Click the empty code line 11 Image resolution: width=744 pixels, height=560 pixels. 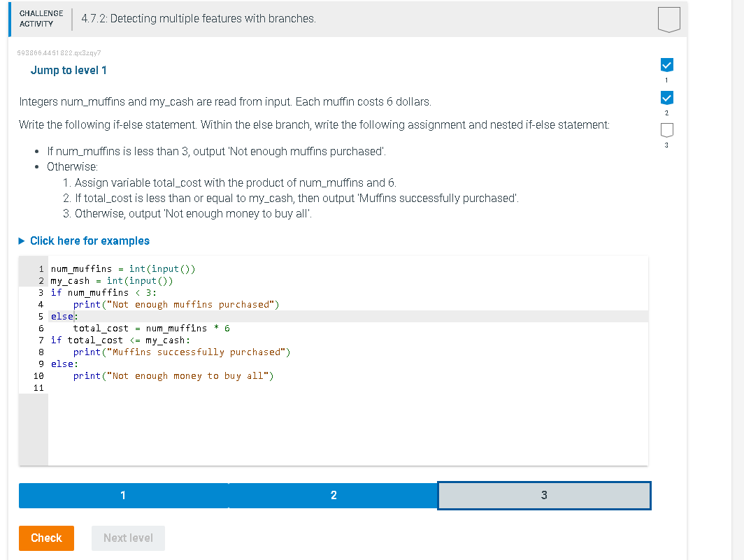coord(348,388)
